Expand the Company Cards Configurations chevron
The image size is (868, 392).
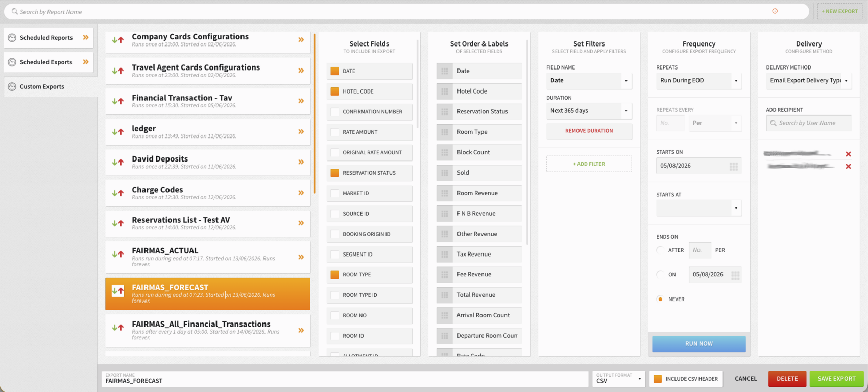click(301, 40)
